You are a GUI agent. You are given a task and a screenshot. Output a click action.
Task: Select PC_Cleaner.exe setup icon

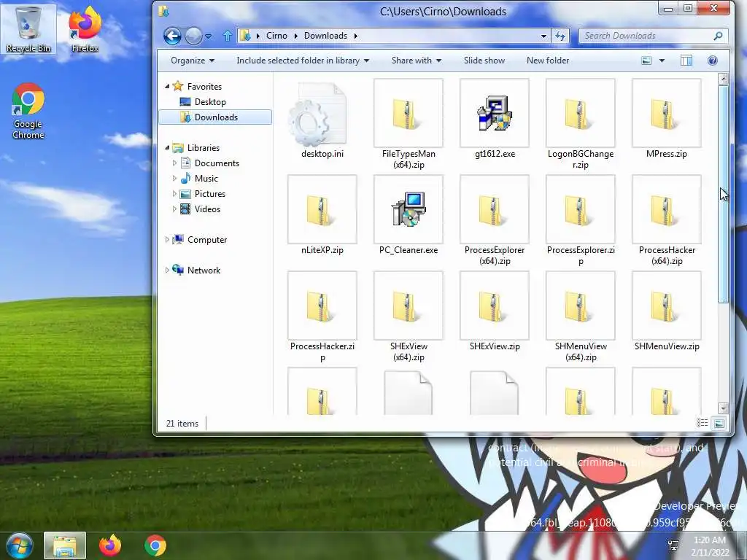coord(409,210)
